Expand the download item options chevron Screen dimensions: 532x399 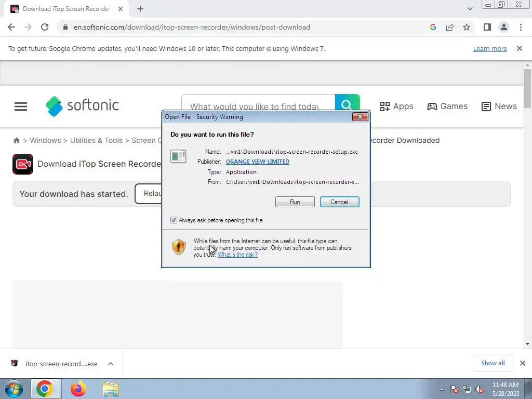[x=111, y=364]
